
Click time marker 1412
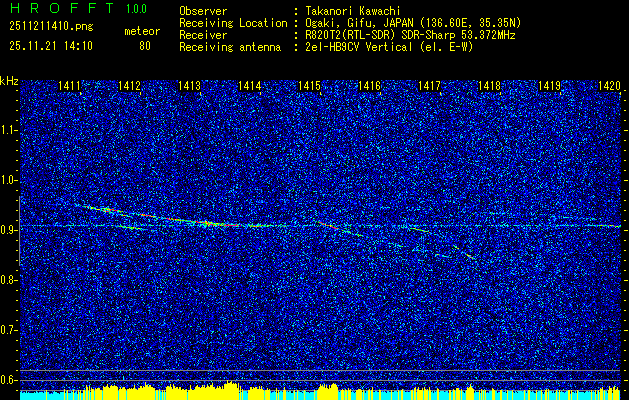coord(130,85)
